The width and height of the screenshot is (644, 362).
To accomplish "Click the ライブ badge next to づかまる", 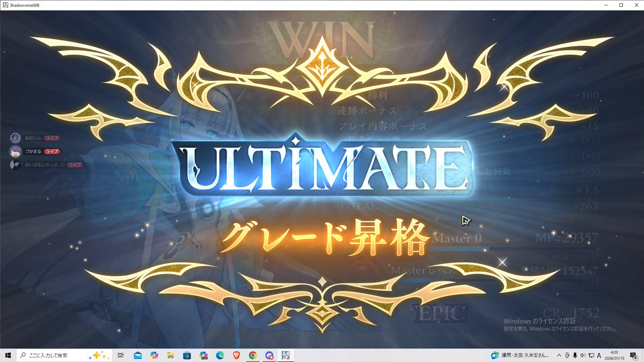I will 52,151.
